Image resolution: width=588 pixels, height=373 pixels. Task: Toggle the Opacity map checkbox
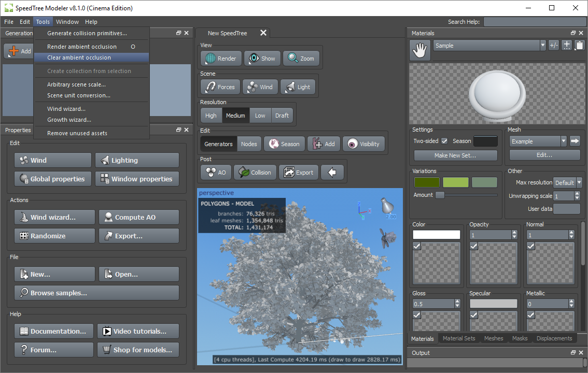(x=473, y=246)
